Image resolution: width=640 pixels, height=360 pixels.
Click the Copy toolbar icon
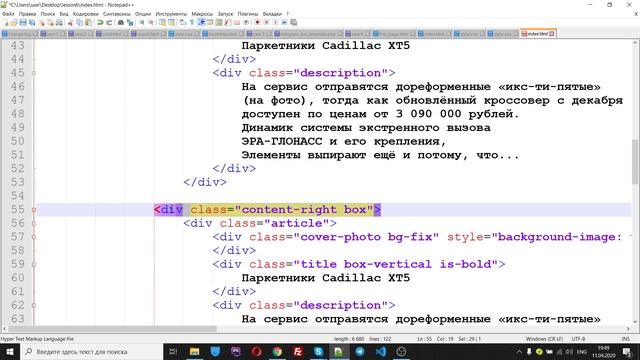(80, 22)
